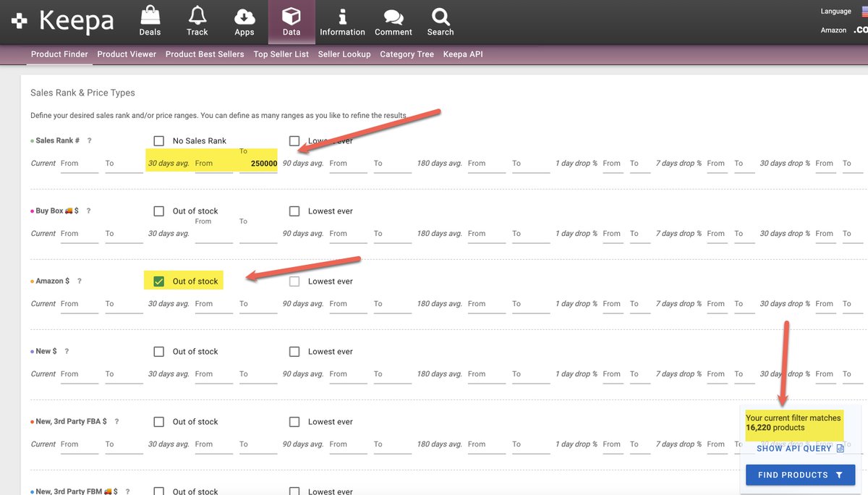Click the help question mark beside Amazon $

(x=80, y=281)
